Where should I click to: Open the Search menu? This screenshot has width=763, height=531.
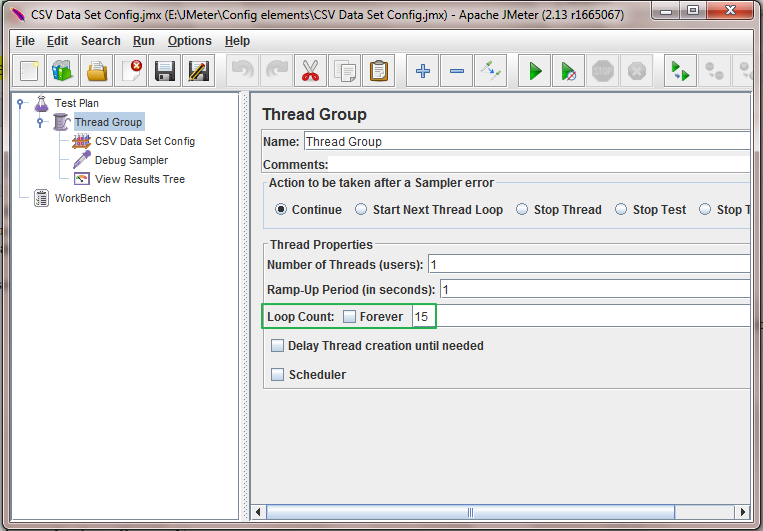[101, 41]
